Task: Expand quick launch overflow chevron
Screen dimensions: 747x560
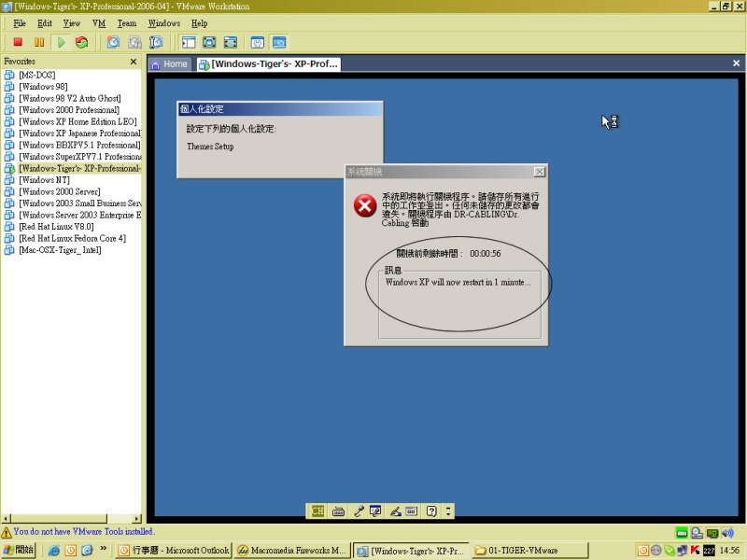Action: pyautogui.click(x=104, y=549)
